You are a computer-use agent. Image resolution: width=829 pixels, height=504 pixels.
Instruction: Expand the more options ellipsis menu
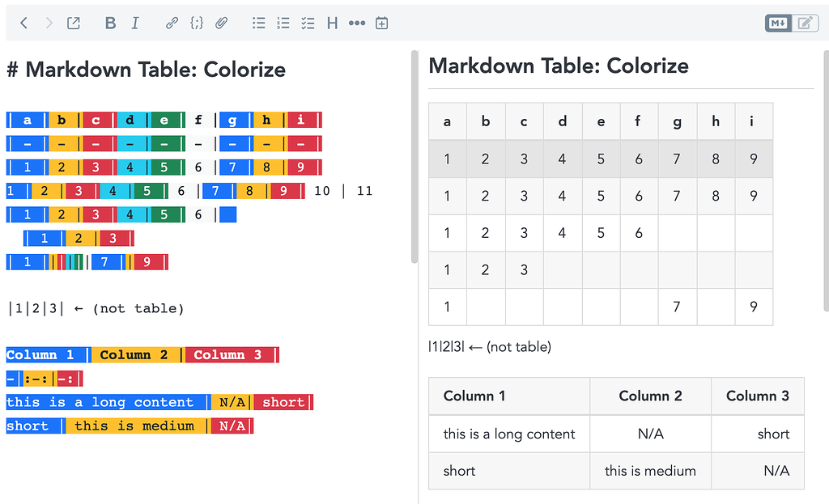(x=357, y=23)
